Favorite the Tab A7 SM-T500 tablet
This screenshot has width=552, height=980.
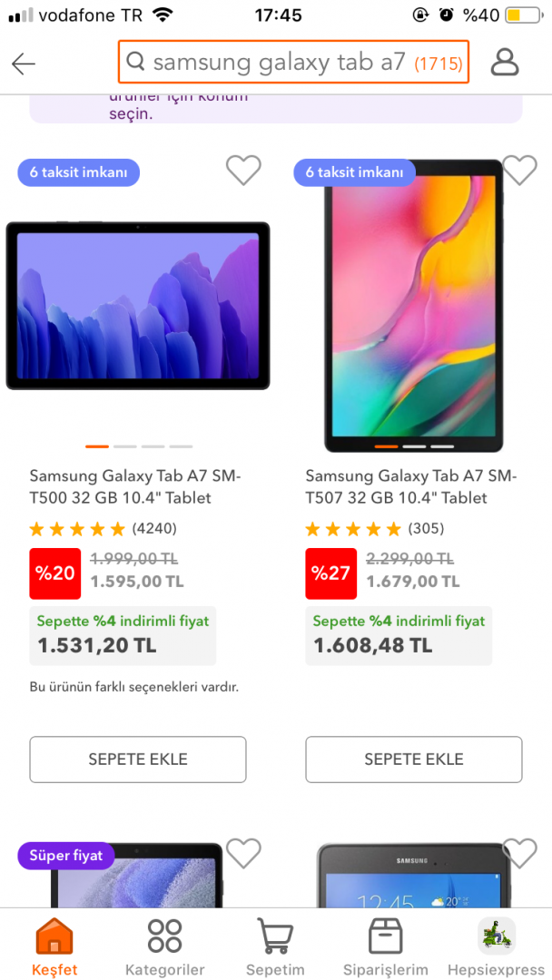243,171
